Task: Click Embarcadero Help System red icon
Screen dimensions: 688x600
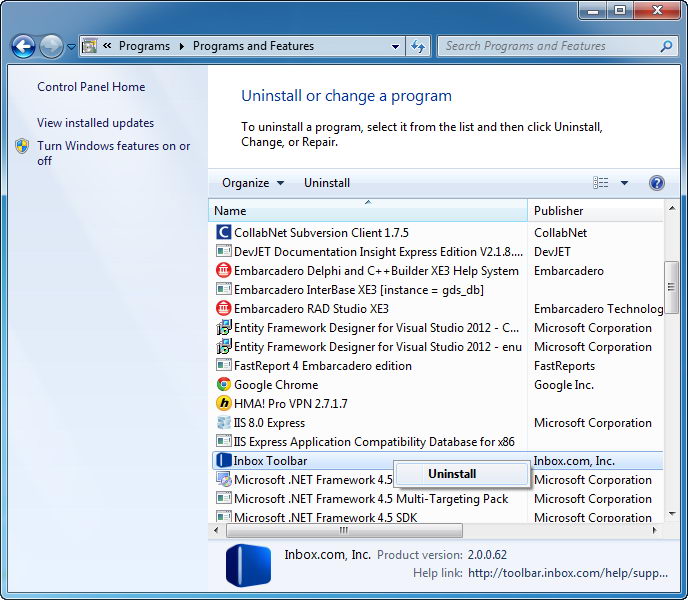Action: coord(224,270)
